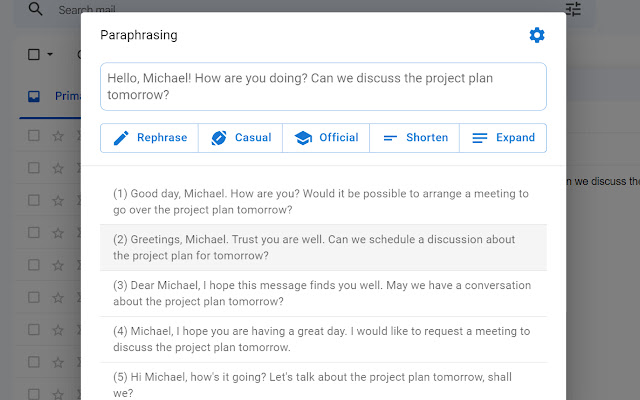Star the first email in the inbox
The height and width of the screenshot is (400, 640).
click(58, 136)
